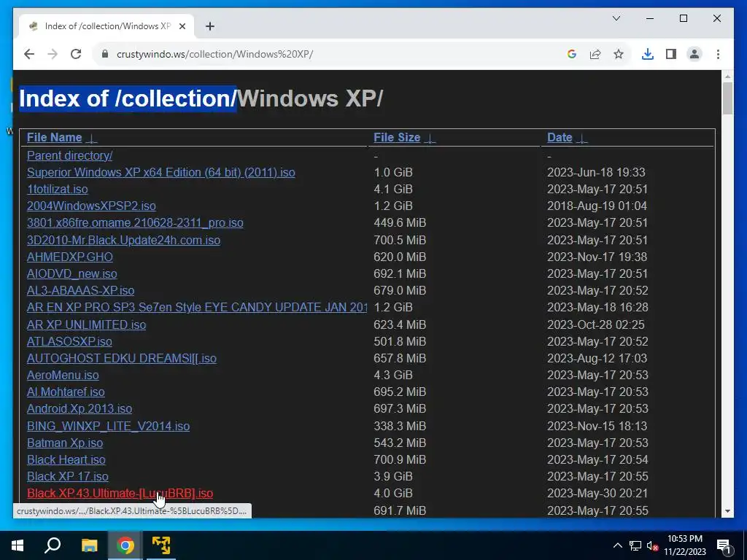Switch to Chrome taskbar icon
Screen dimensions: 747x560
point(125,545)
